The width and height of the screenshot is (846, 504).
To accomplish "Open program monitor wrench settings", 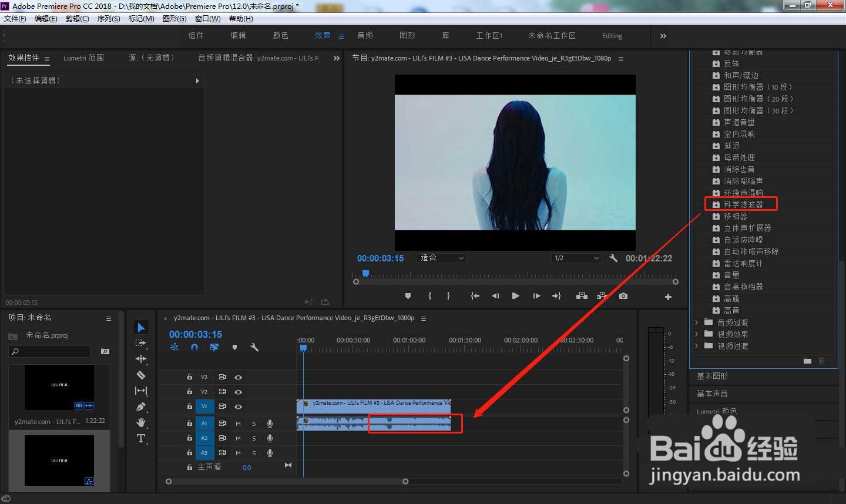I will tap(613, 258).
